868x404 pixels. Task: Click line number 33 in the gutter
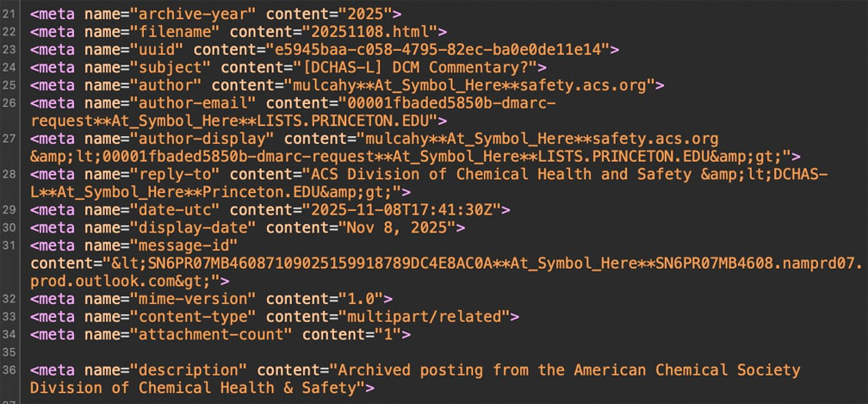click(x=9, y=316)
